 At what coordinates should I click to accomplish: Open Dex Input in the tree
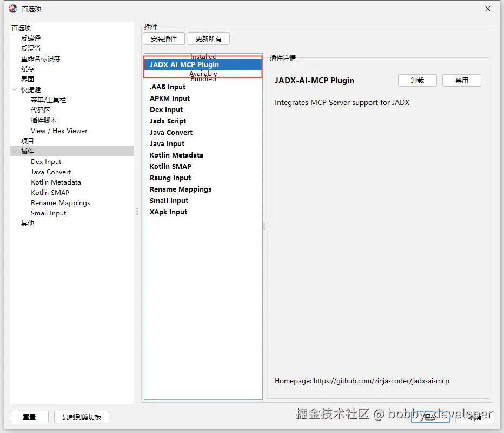(x=46, y=161)
